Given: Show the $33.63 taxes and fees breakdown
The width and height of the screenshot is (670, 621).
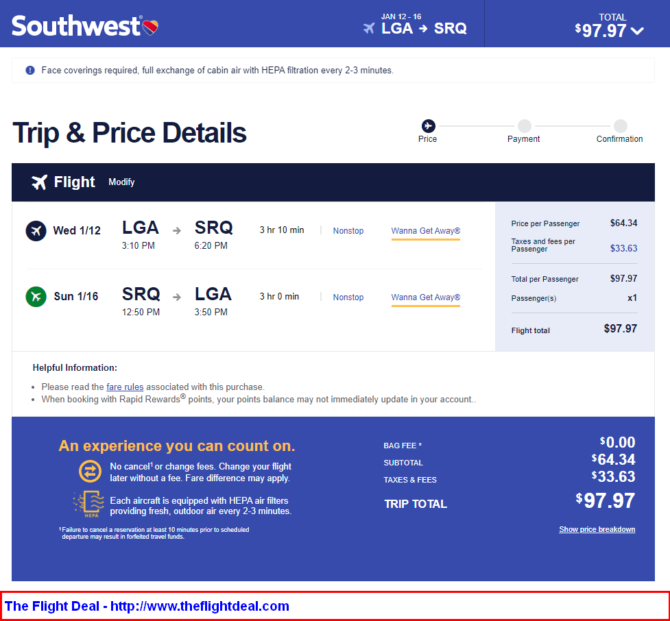Looking at the screenshot, I should point(623,248).
